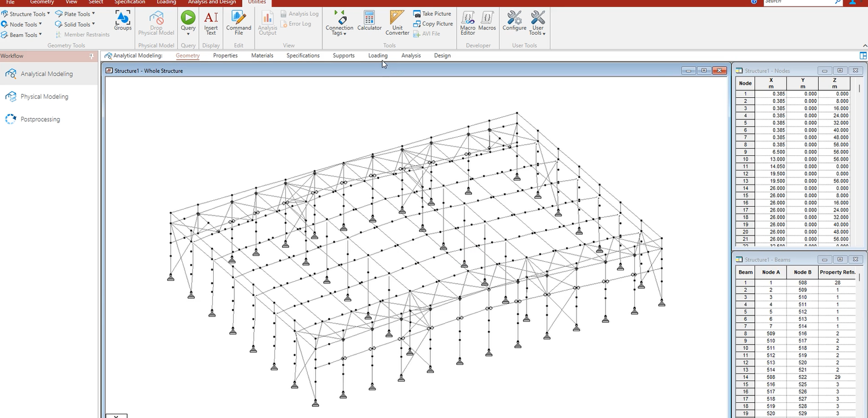The image size is (868, 418).
Task: Expand the Structure Tools dropdown
Action: [x=26, y=14]
